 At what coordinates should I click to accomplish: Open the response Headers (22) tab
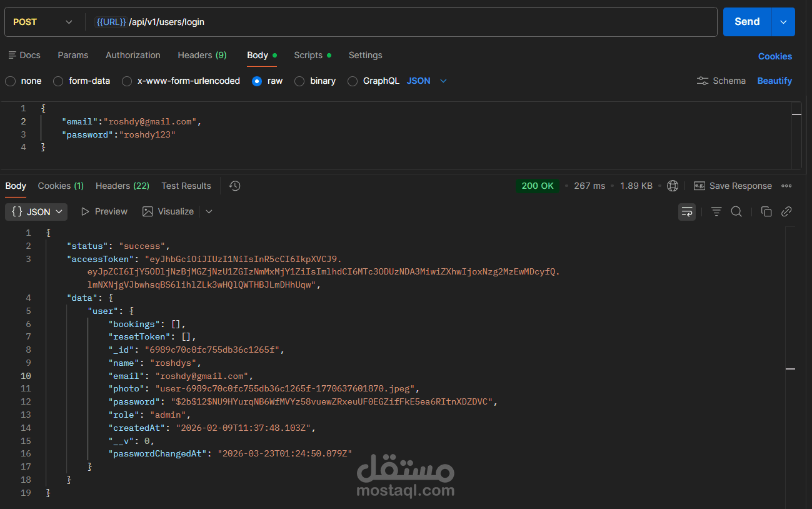click(x=123, y=186)
